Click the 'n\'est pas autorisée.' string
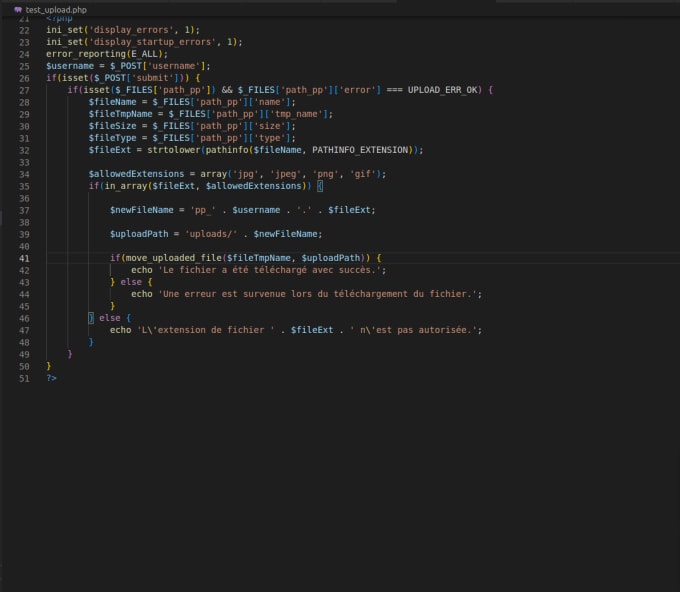Image resolution: width=680 pixels, height=592 pixels. [413, 330]
